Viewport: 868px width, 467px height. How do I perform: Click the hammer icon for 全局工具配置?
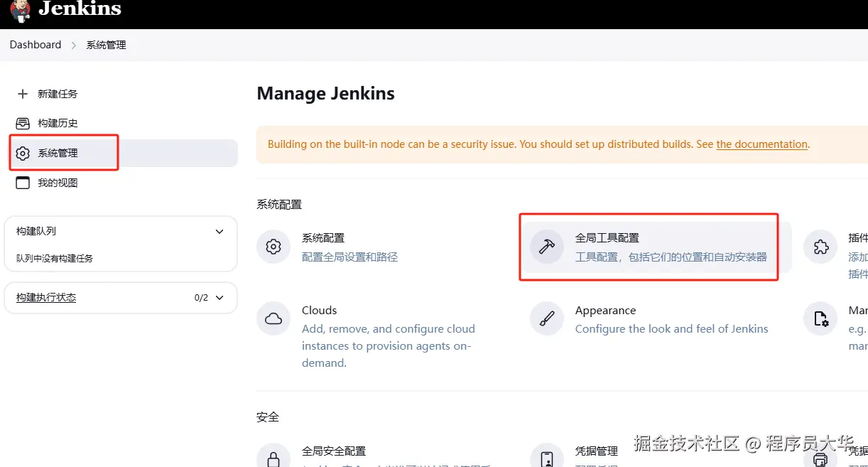pos(547,247)
